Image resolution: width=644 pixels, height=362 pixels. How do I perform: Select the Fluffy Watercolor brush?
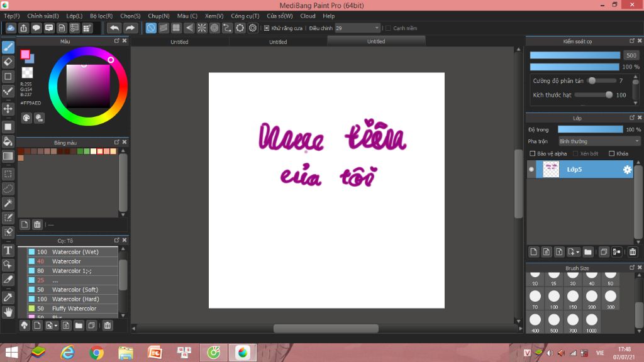point(73,308)
